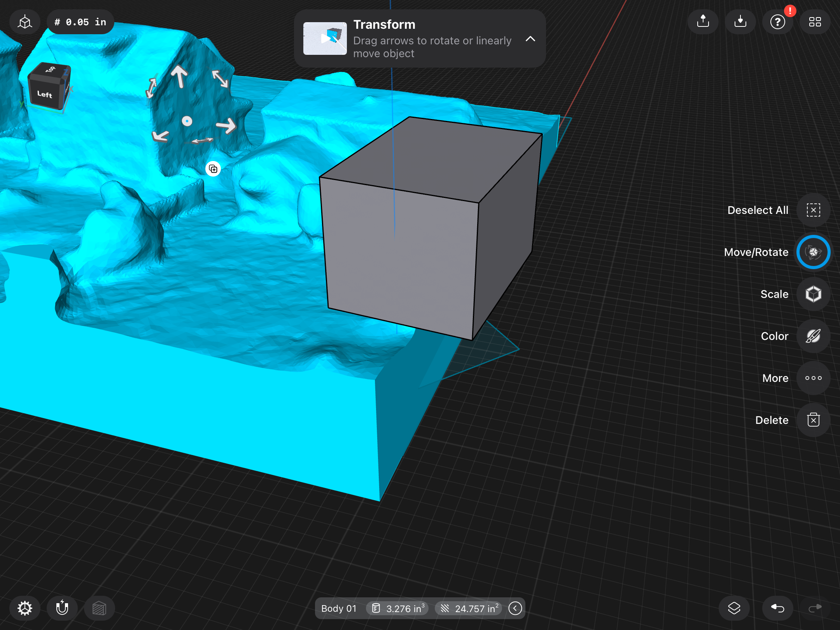This screenshot has width=840, height=630.
Task: Open the 0.05 in grid snap setting
Action: pos(80,22)
